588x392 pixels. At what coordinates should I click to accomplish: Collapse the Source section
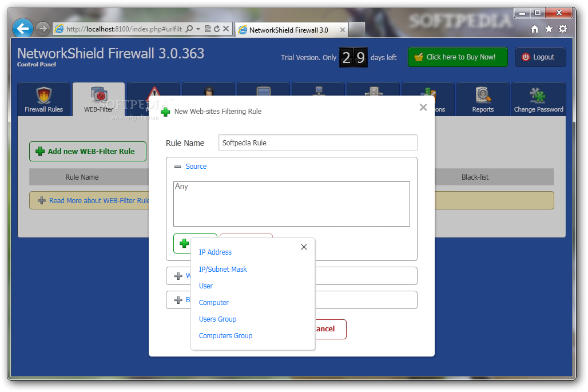pyautogui.click(x=178, y=167)
